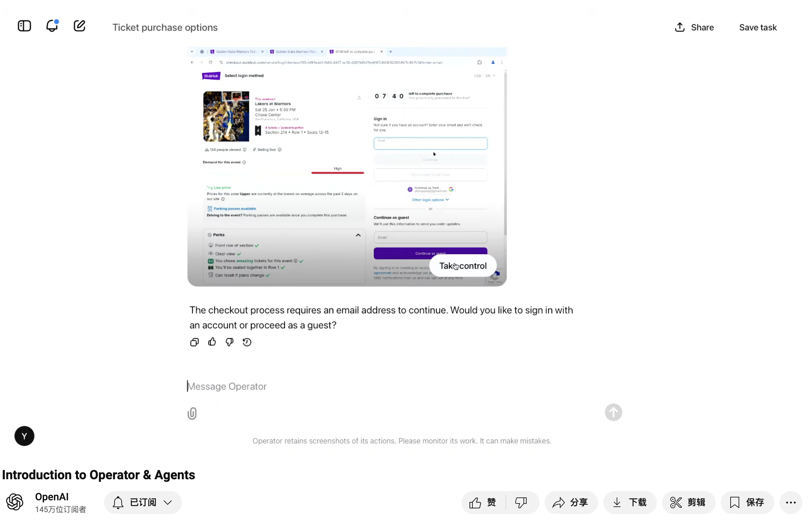This screenshot has height=522, width=812.
Task: Attach a file with paperclip icon
Action: [192, 414]
